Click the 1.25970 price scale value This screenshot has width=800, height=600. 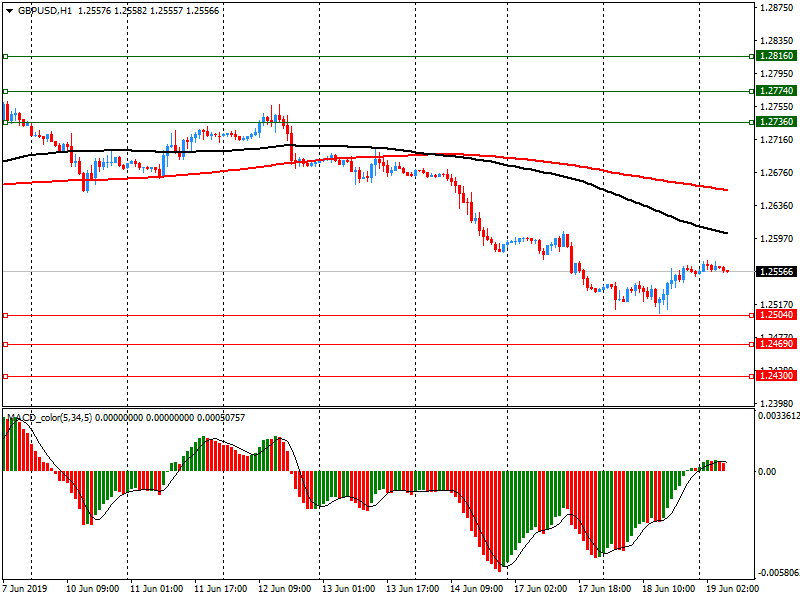(777, 239)
